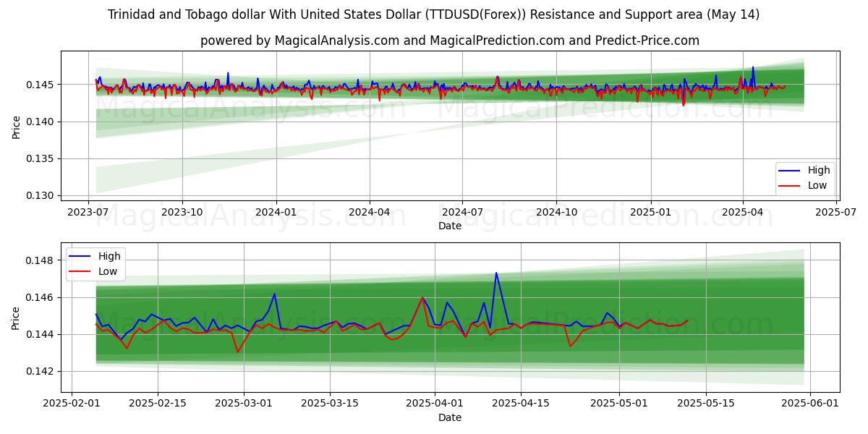Click the highest blue spike in mid-April on bottom chart

[x=496, y=273]
